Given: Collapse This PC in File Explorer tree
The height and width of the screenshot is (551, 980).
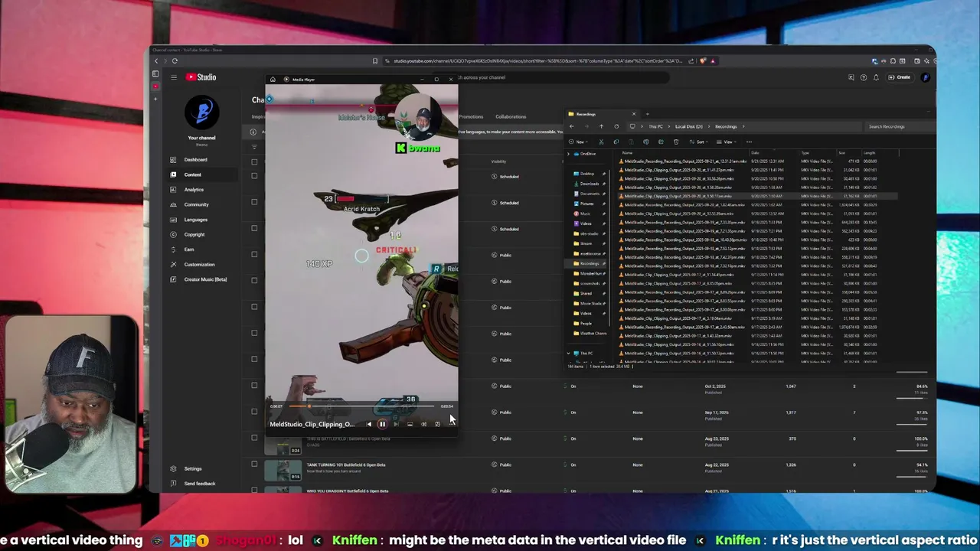Looking at the screenshot, I should point(569,354).
